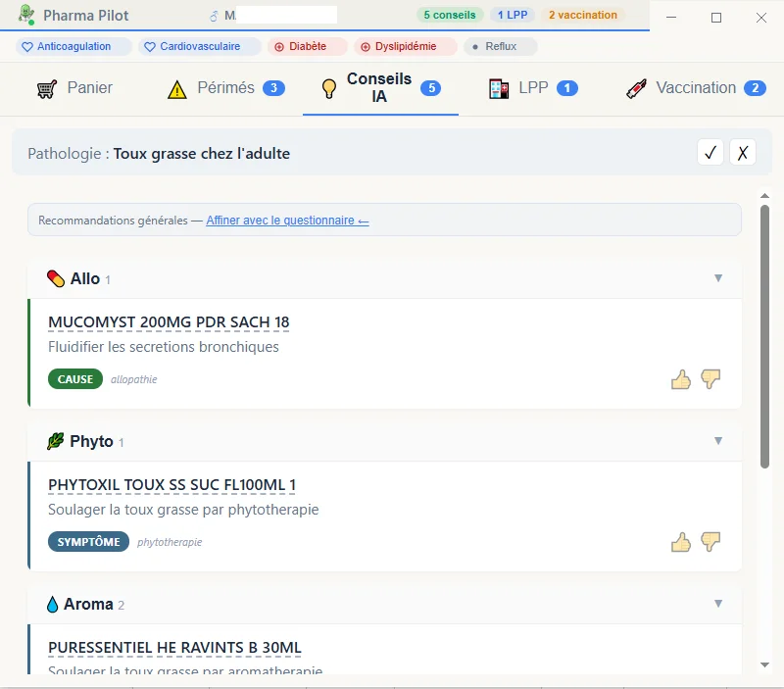Maximize the Pharma Pilot window

coord(716,18)
